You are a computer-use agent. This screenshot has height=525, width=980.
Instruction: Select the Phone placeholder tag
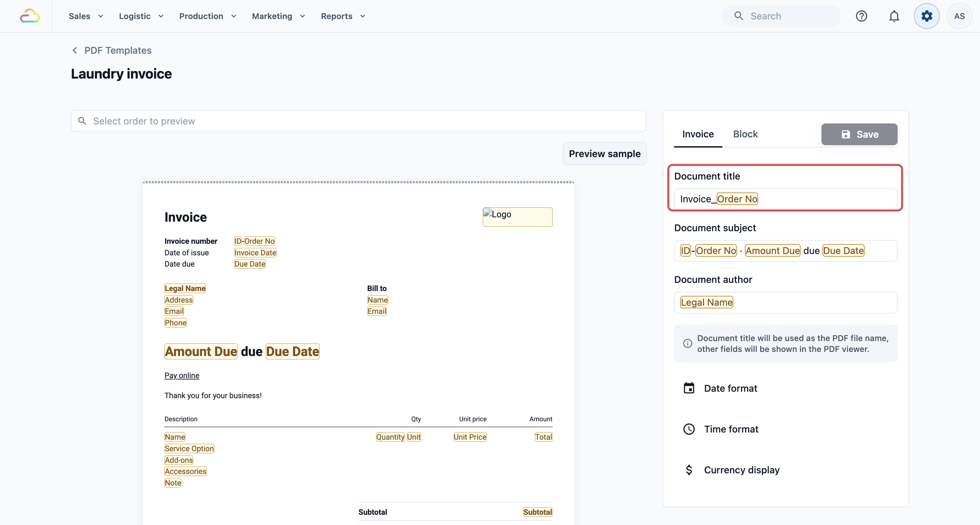click(175, 322)
